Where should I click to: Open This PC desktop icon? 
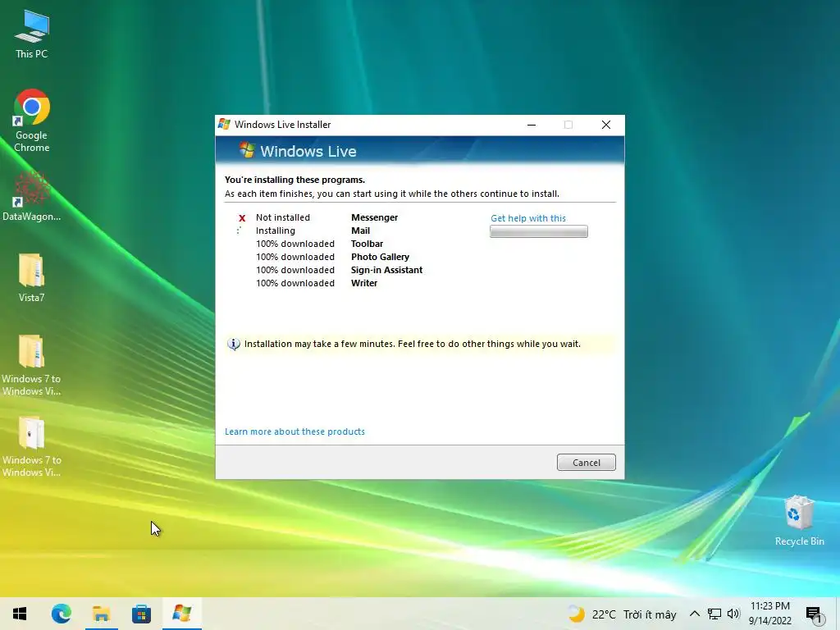32,34
